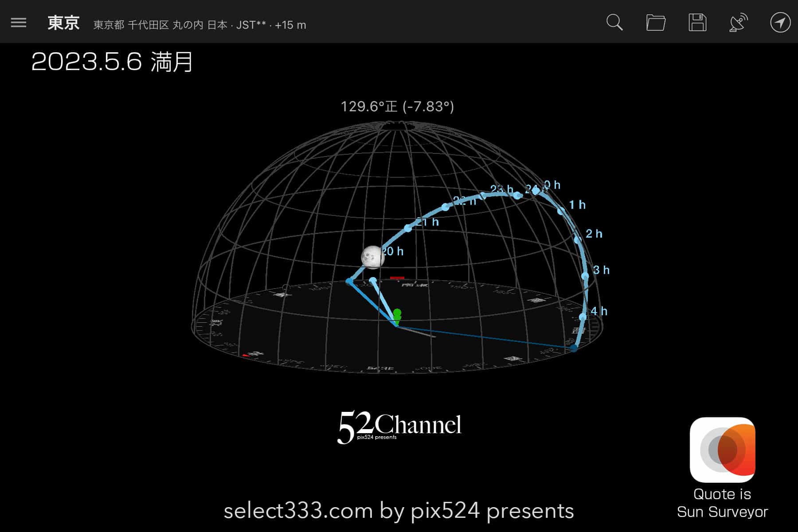Click 2023.5.6 満月 date caption

coord(112,62)
